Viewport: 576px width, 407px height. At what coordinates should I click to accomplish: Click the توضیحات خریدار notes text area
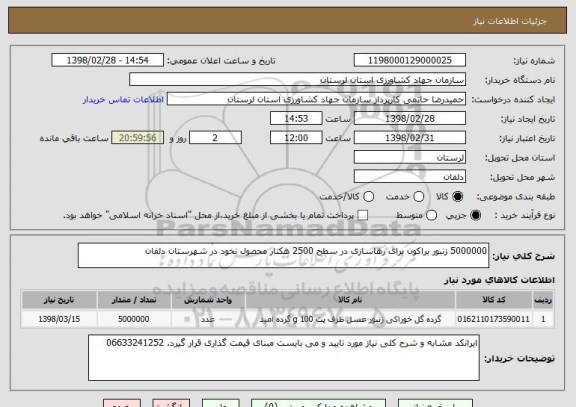[x=284, y=357]
